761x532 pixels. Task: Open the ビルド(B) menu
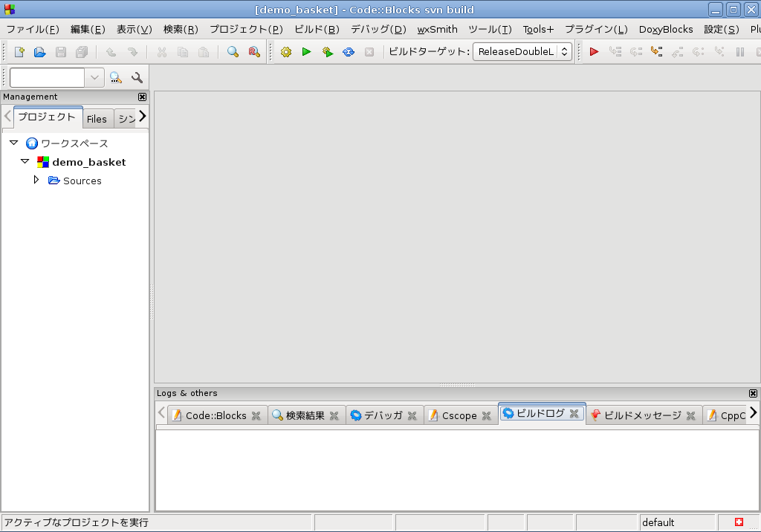(x=317, y=29)
